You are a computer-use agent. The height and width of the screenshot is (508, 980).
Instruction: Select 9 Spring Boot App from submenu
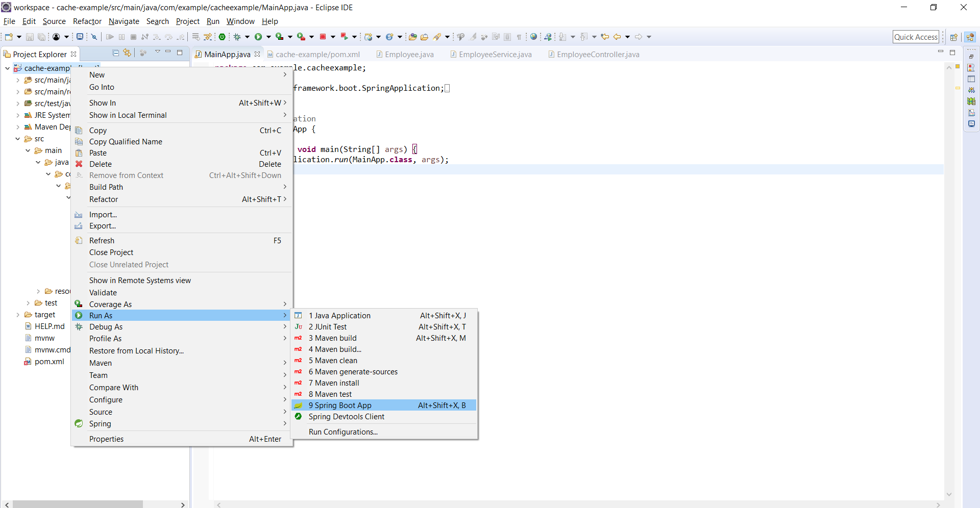pos(340,405)
